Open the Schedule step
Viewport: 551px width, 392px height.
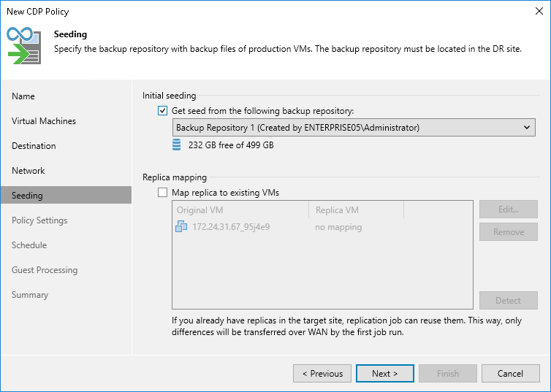tap(29, 245)
